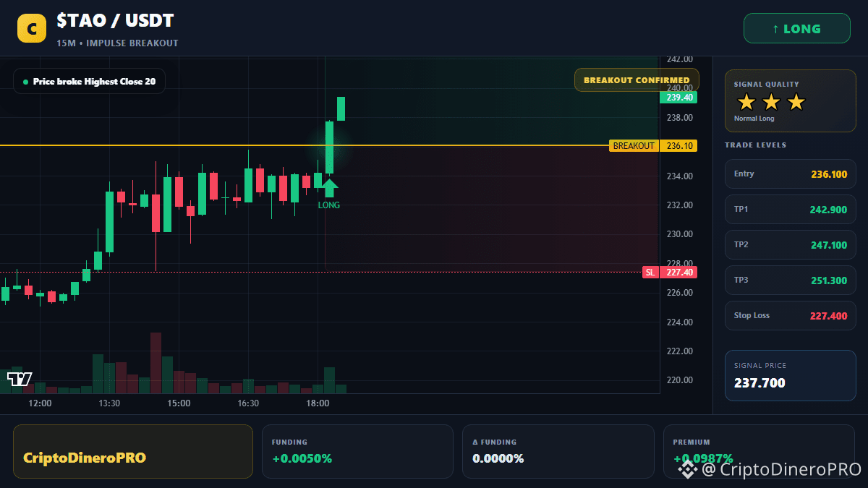Click the latest green candle near 239
The height and width of the screenshot is (488, 868).
(341, 109)
